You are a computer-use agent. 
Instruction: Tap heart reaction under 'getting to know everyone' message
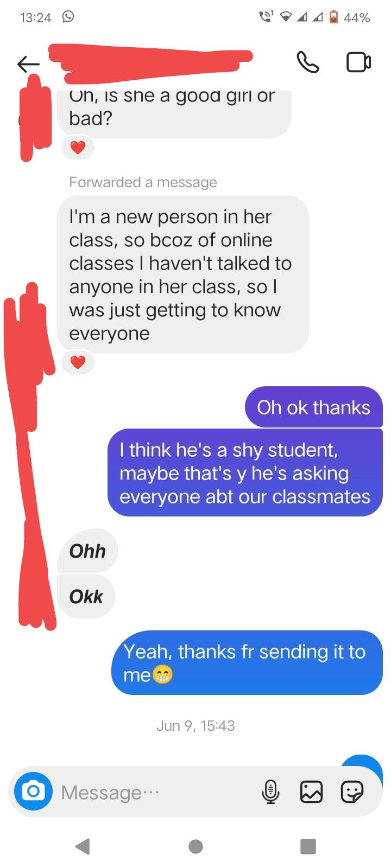coord(78,362)
